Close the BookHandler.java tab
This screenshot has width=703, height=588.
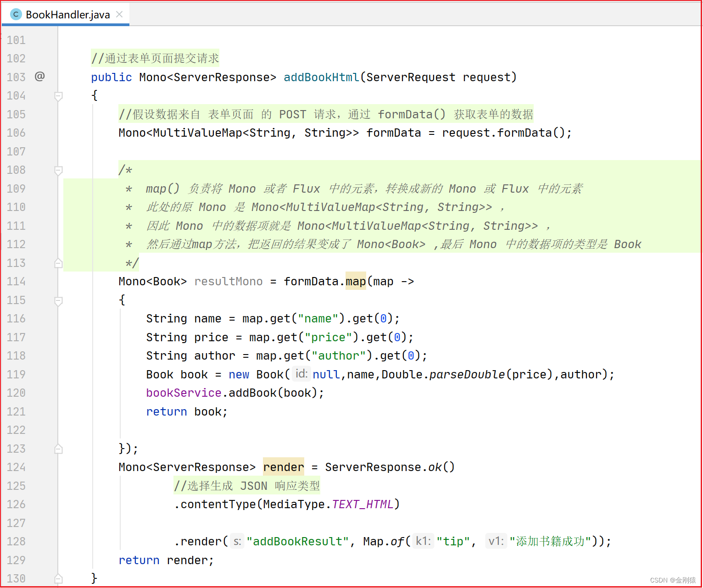119,14
